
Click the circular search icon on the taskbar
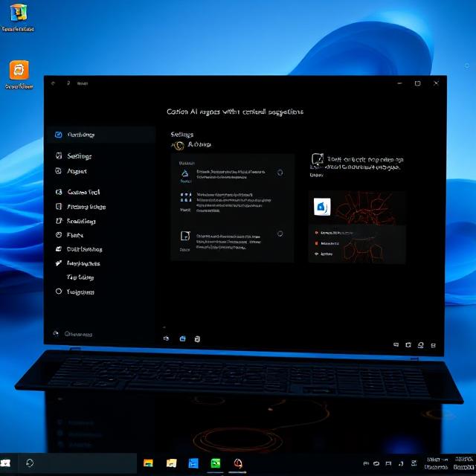pos(30,463)
